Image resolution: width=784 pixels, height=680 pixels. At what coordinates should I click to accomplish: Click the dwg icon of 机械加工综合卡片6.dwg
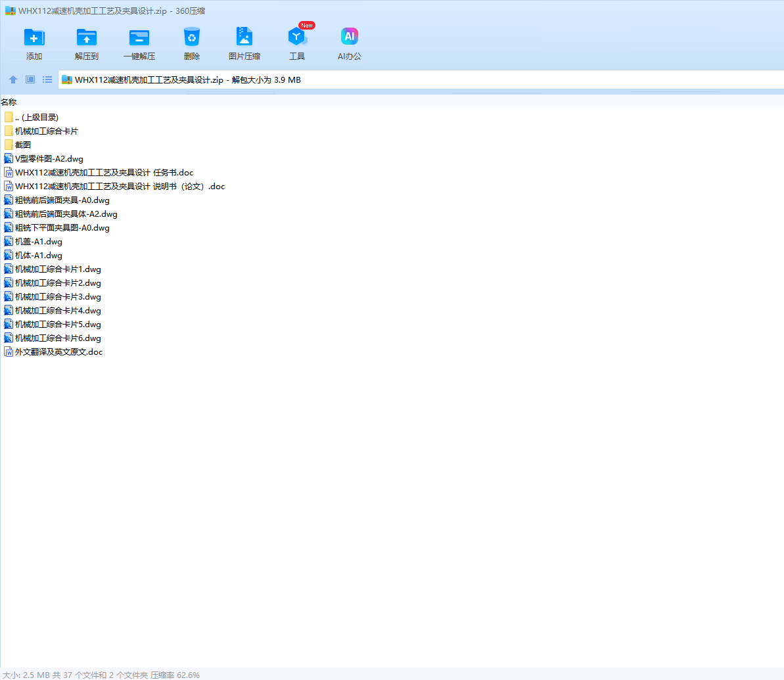pos(9,338)
